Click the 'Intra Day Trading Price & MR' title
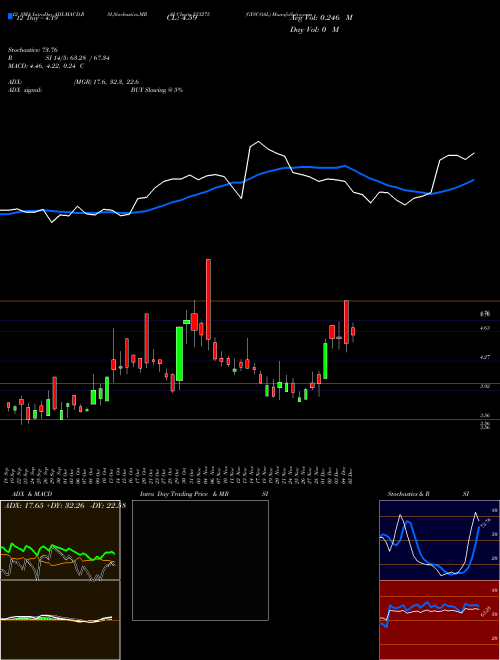 click(x=184, y=494)
